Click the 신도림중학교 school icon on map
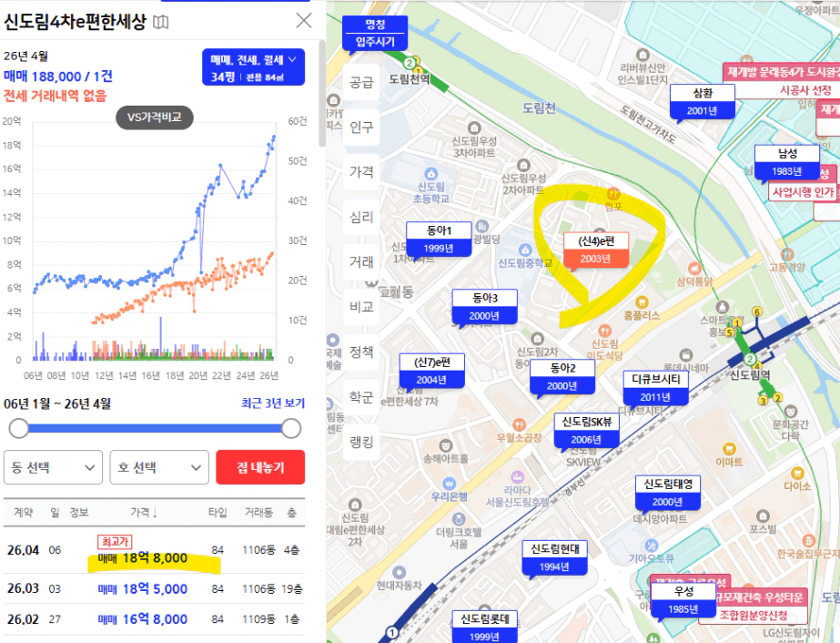Image resolution: width=840 pixels, height=643 pixels. [x=525, y=250]
